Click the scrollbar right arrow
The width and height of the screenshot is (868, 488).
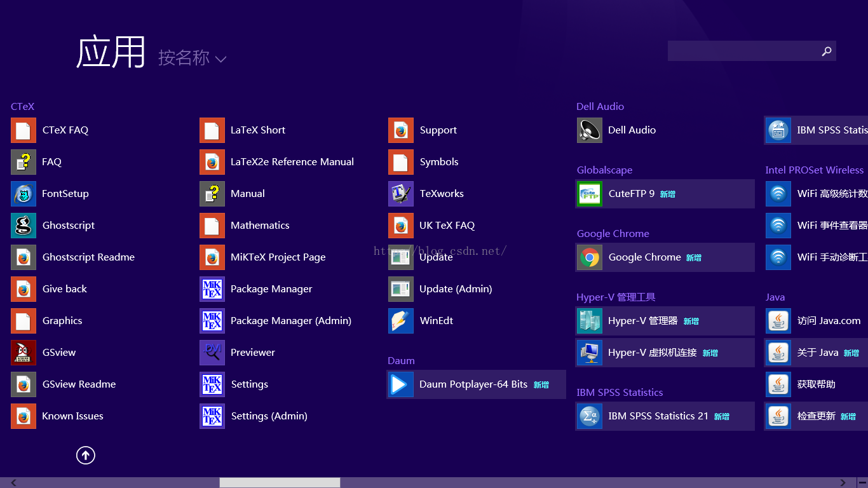[x=843, y=483]
